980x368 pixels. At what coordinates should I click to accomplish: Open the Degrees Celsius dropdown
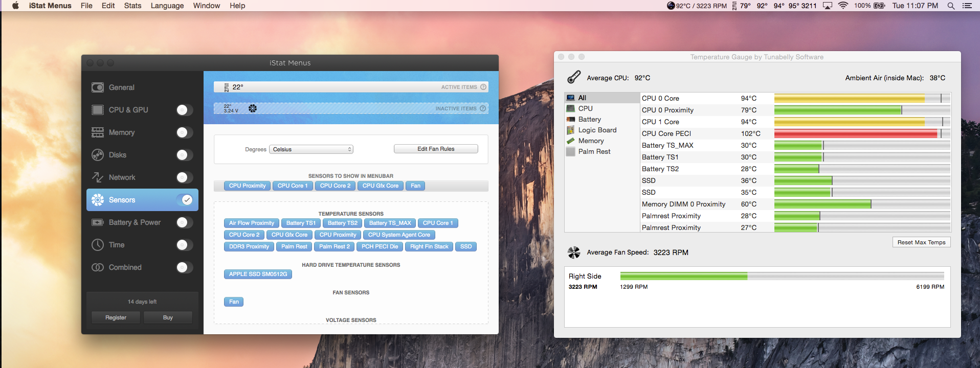(x=311, y=149)
